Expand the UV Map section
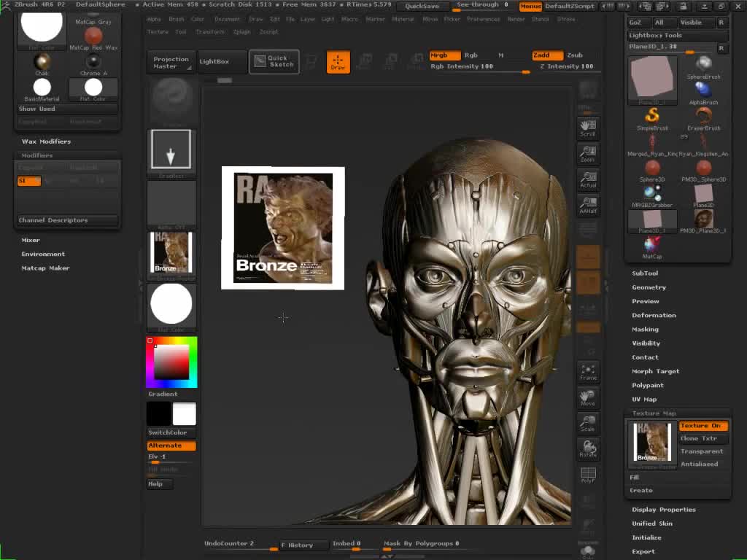Viewport: 747px width, 560px height. tap(644, 399)
